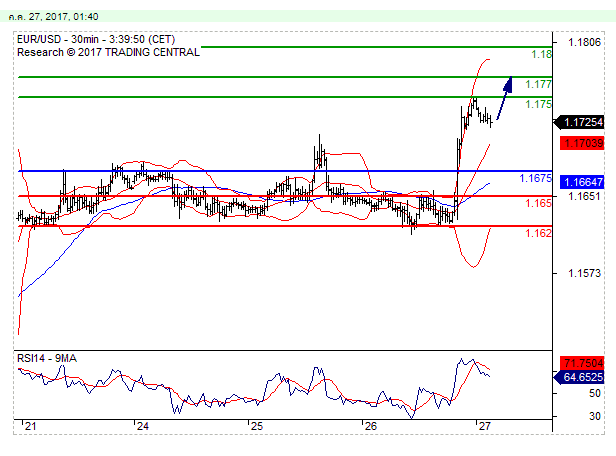This screenshot has width=616, height=456.
Task: Click the red 1.17039 price tag
Action: [x=582, y=143]
